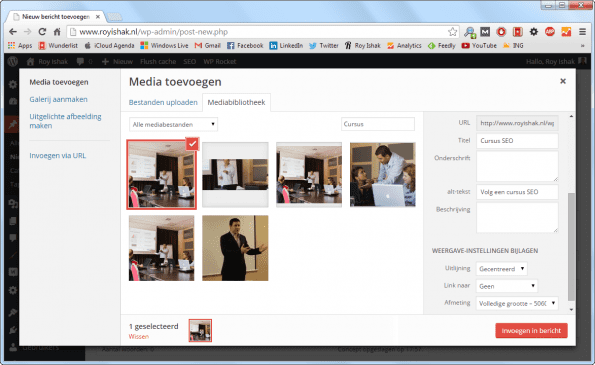The width and height of the screenshot is (595, 365).
Task: Click the browser address bar
Action: pyautogui.click(x=262, y=32)
